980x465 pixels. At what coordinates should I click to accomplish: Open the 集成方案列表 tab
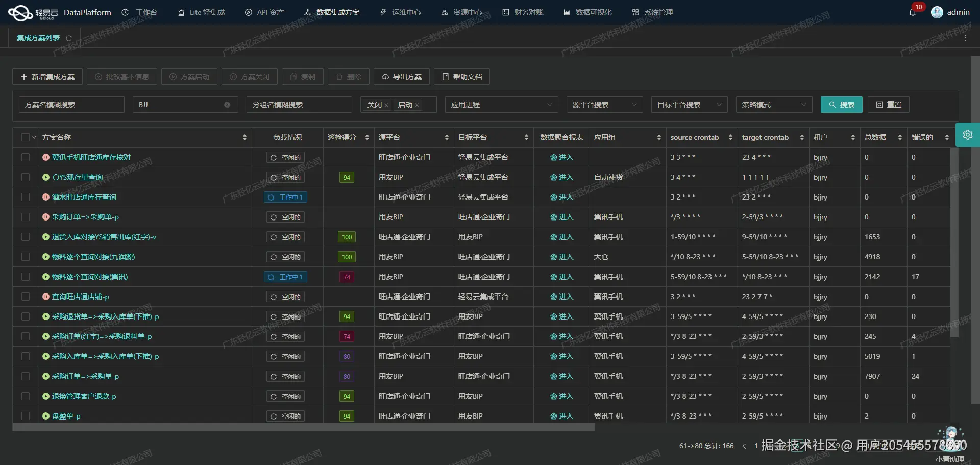click(x=38, y=37)
